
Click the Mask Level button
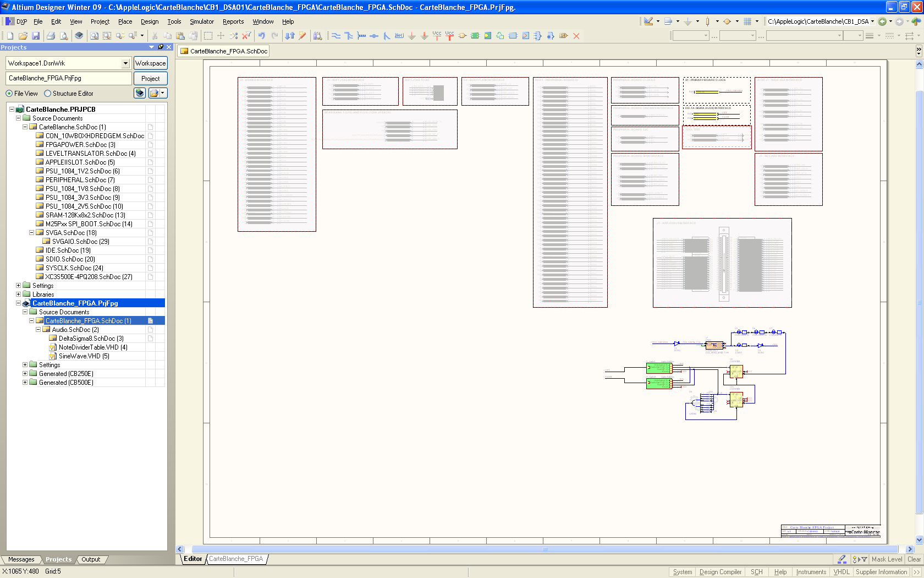[x=887, y=559]
